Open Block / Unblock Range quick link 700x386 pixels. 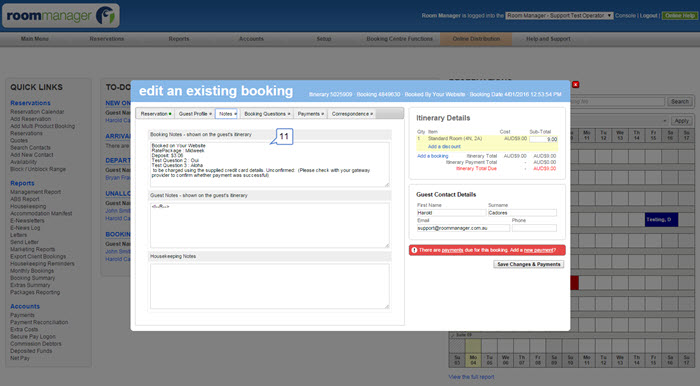[38, 169]
